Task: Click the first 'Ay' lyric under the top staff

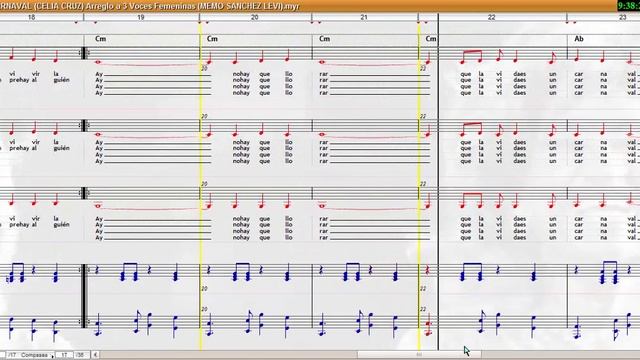Action: click(x=99, y=74)
